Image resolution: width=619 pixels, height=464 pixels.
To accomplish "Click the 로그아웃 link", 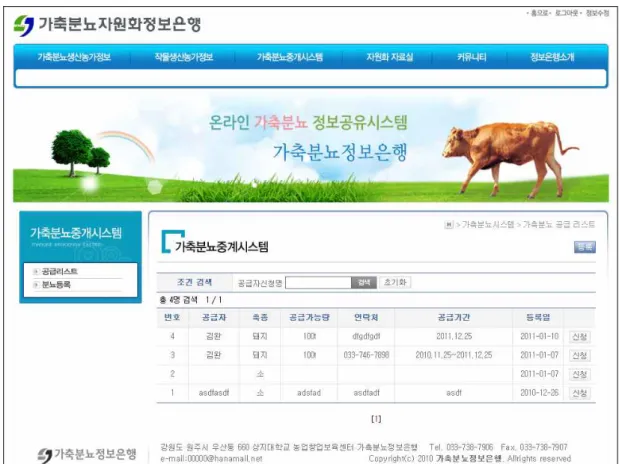I will [566, 13].
